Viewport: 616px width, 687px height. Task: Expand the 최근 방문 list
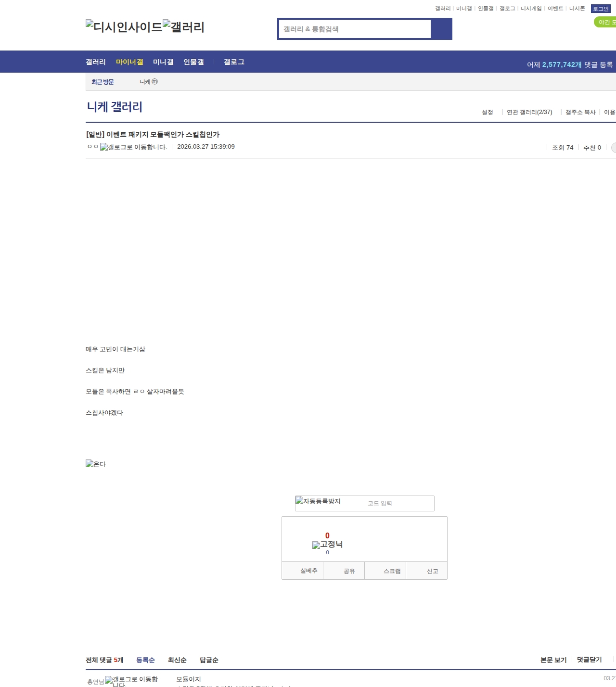click(x=103, y=82)
